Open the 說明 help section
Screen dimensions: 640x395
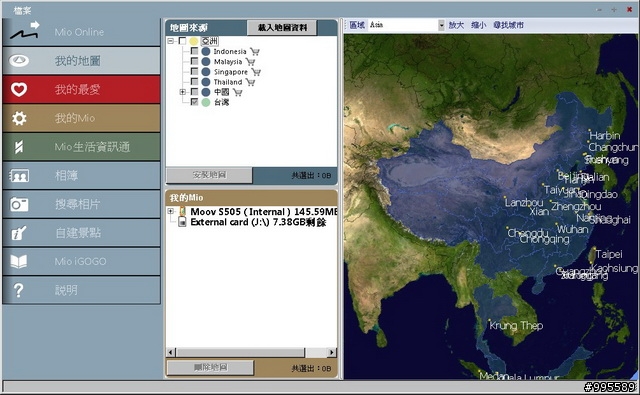tap(81, 290)
